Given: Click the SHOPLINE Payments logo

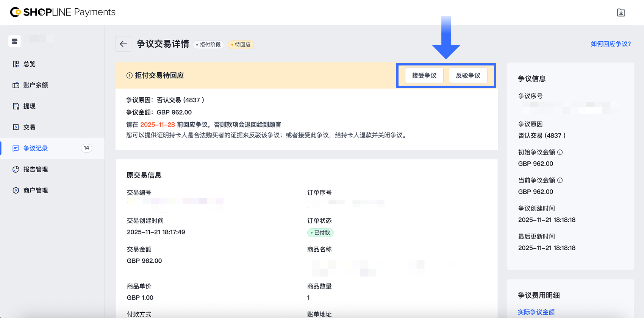Looking at the screenshot, I should 63,12.
